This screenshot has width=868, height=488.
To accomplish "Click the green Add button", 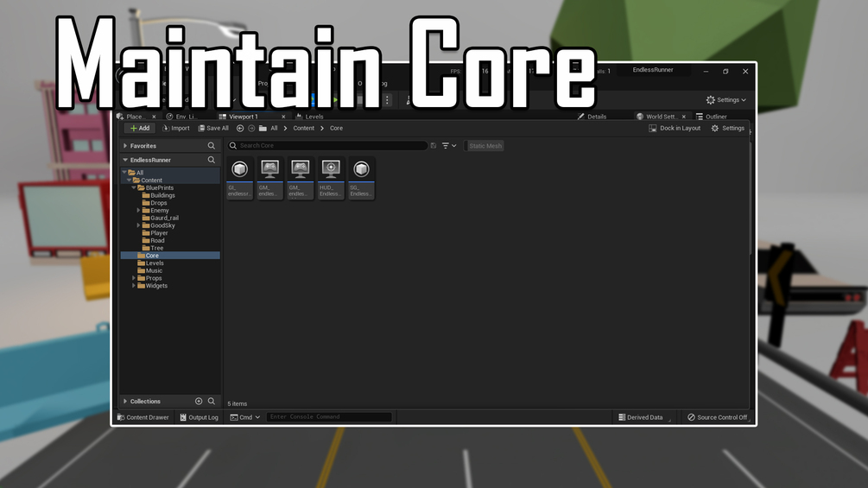I will pyautogui.click(x=140, y=129).
